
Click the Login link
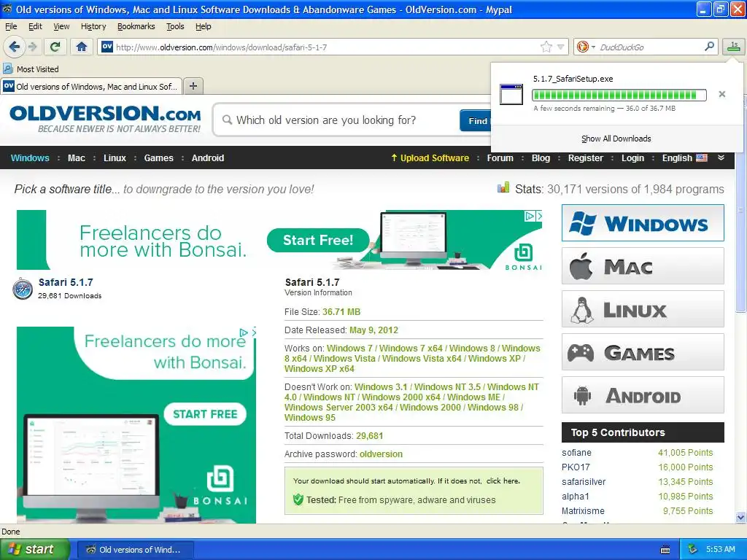tap(632, 158)
